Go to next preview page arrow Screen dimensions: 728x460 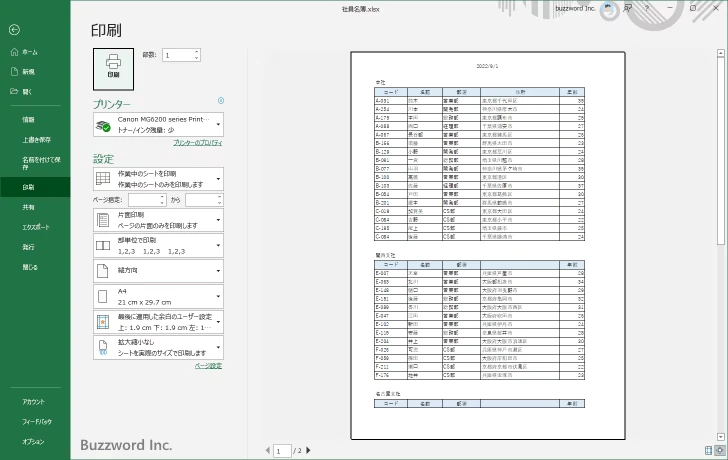click(x=308, y=450)
